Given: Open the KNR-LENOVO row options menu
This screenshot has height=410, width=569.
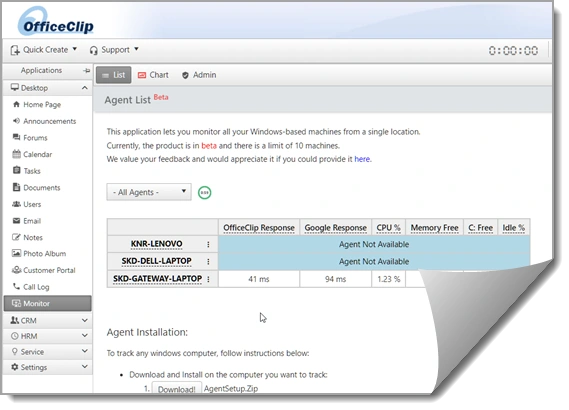Looking at the screenshot, I should [208, 244].
